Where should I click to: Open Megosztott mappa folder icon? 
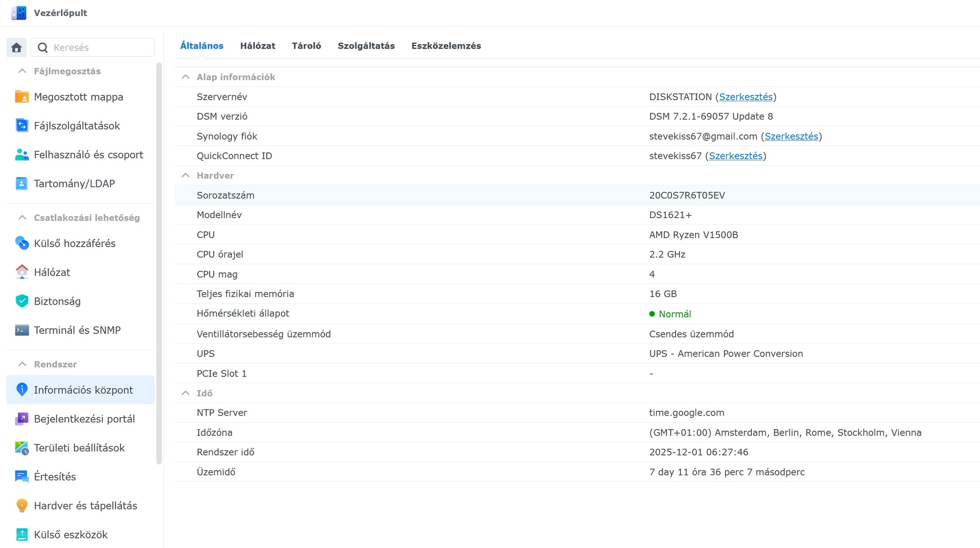(22, 97)
